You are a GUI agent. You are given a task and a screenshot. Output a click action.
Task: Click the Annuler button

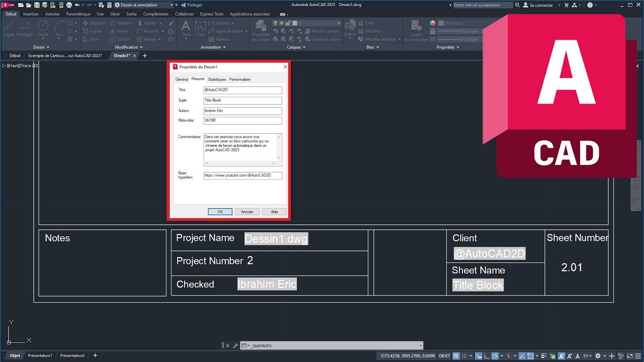tap(247, 212)
